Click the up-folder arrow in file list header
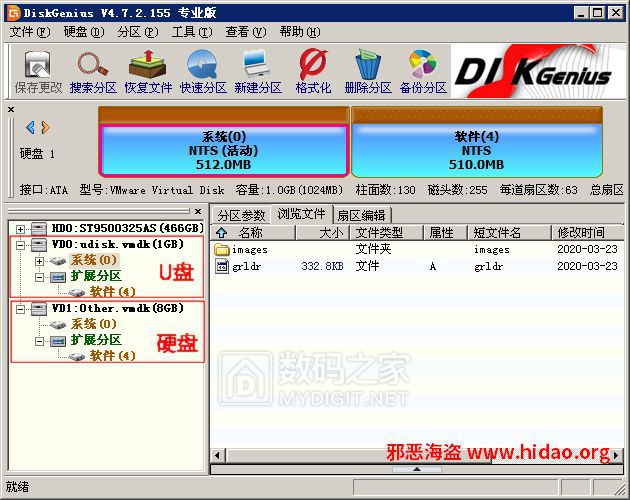The image size is (630, 500). pyautogui.click(x=221, y=232)
